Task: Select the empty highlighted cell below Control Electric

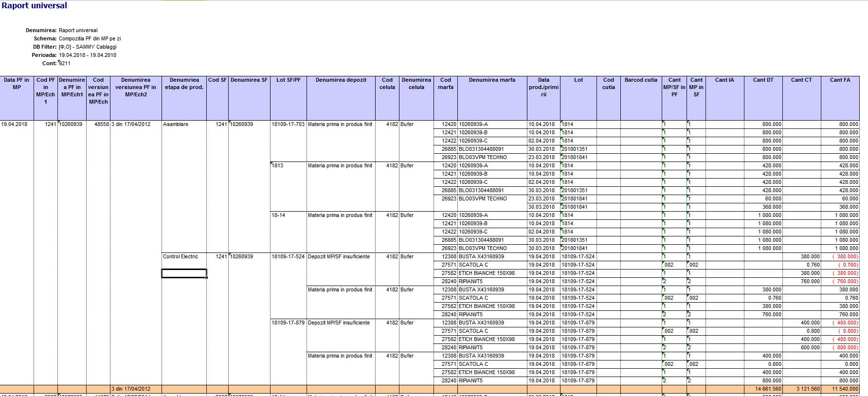Action: click(x=184, y=273)
